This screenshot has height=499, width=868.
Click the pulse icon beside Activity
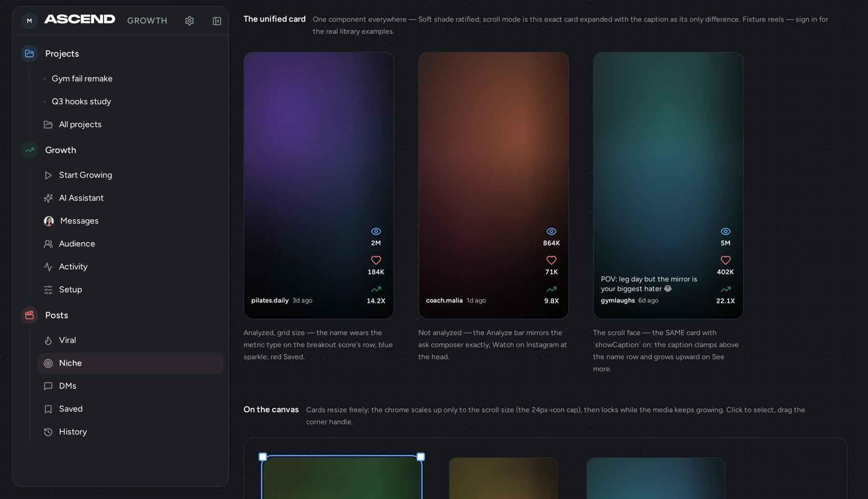pyautogui.click(x=48, y=267)
